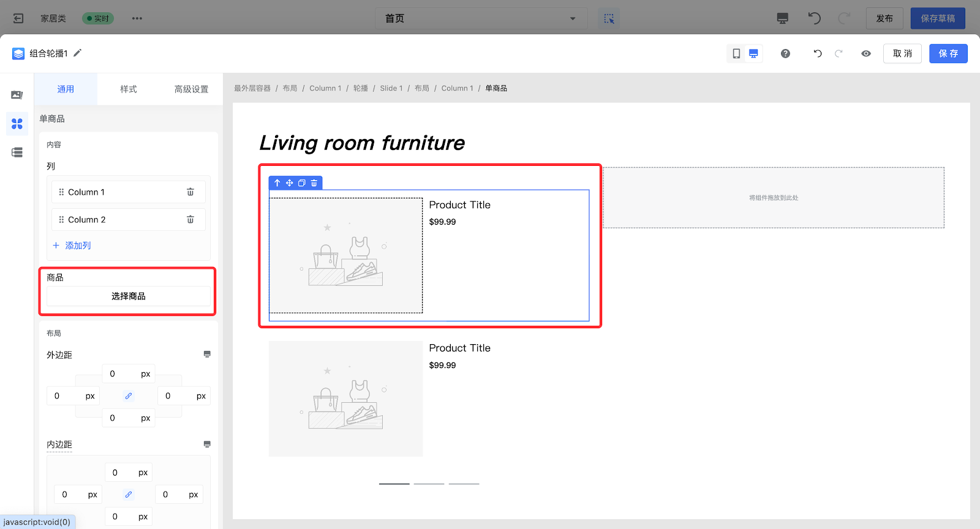Image resolution: width=980 pixels, height=529 pixels.
Task: Open the help question mark icon
Action: coord(785,54)
